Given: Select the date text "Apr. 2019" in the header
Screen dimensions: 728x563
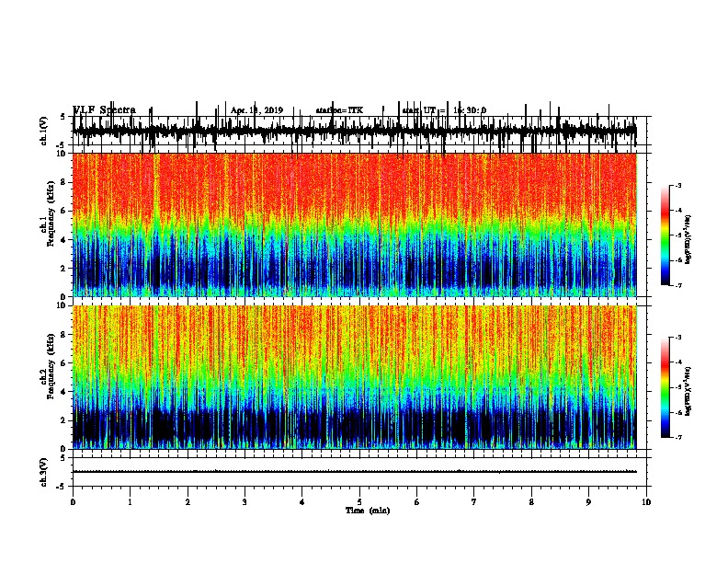Looking at the screenshot, I should [x=256, y=110].
